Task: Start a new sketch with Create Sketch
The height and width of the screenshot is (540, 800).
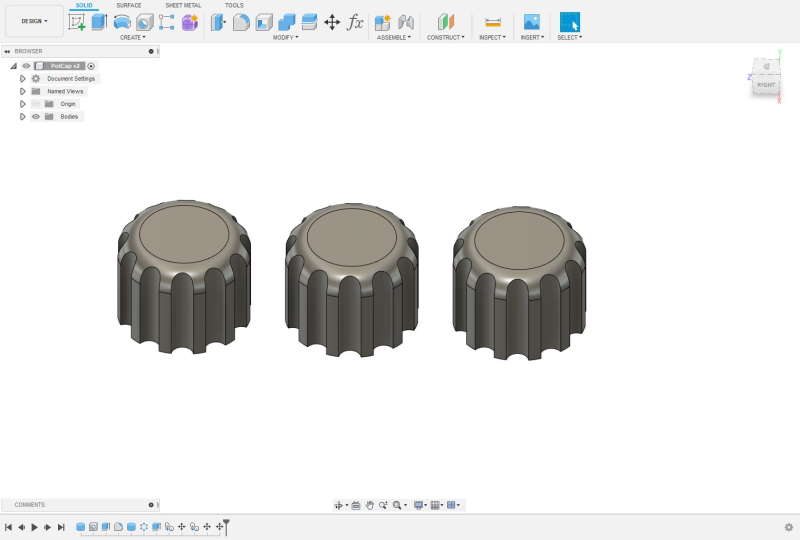Action: (77, 22)
